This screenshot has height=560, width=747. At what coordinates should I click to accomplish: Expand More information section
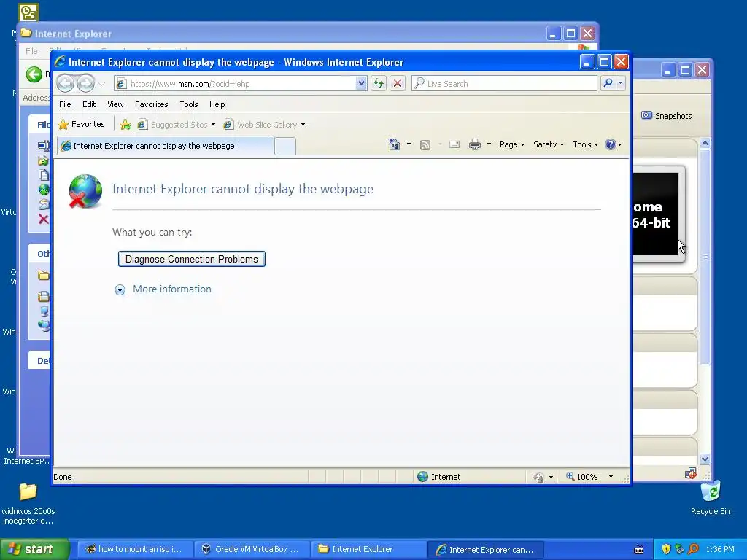(x=163, y=289)
